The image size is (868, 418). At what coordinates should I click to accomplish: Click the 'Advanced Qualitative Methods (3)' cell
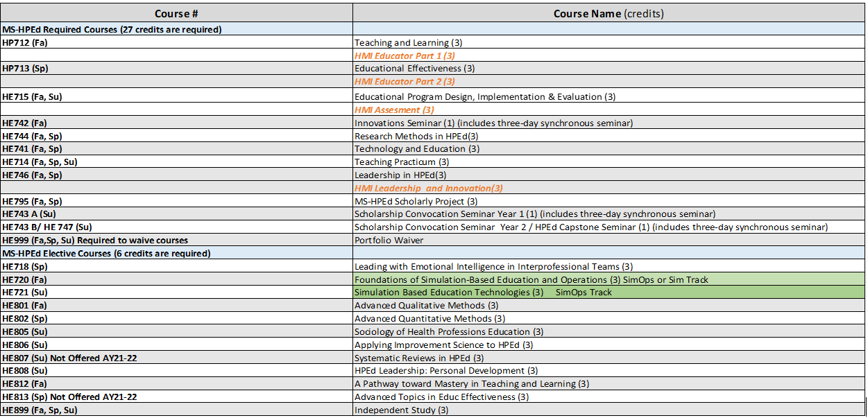click(x=426, y=305)
